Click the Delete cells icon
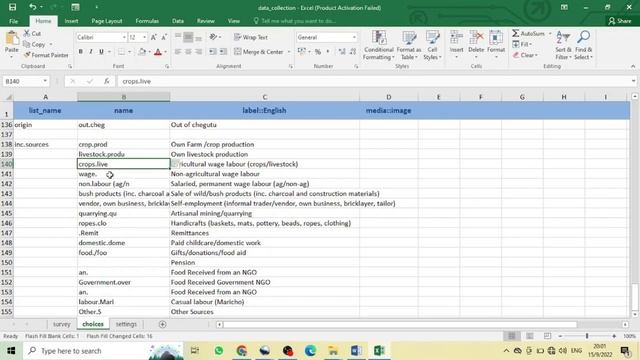Screen dimensions: 640x360 tap(476, 38)
